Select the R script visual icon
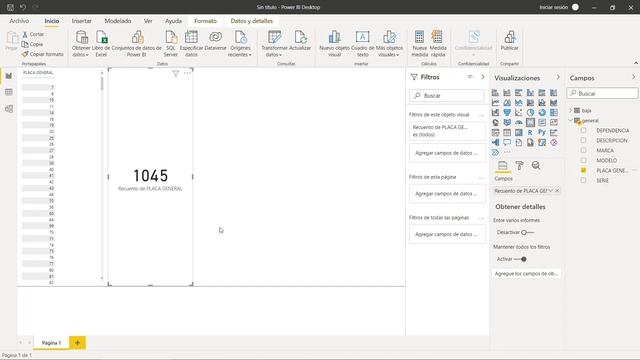 pos(530,132)
